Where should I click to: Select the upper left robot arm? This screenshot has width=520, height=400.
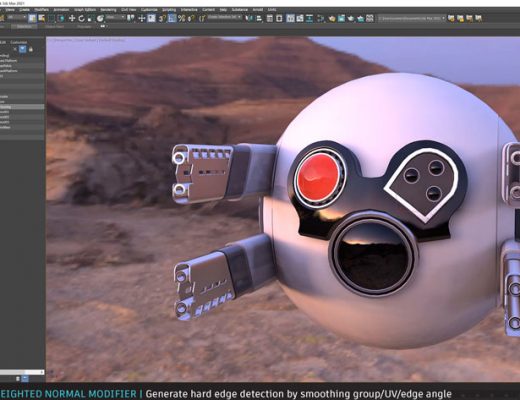click(x=223, y=173)
